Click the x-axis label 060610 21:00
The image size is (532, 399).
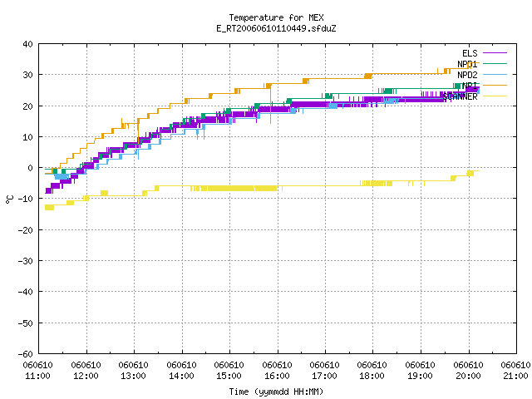(515, 371)
